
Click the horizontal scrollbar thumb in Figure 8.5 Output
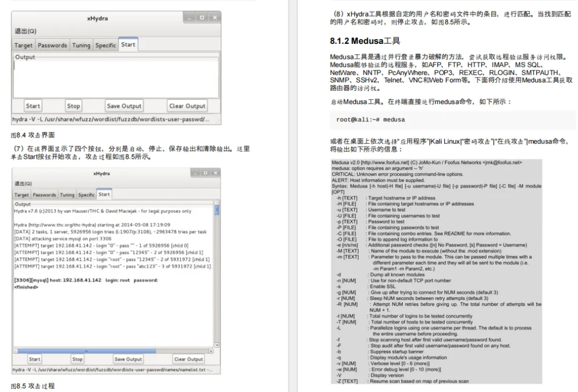pos(87,351)
